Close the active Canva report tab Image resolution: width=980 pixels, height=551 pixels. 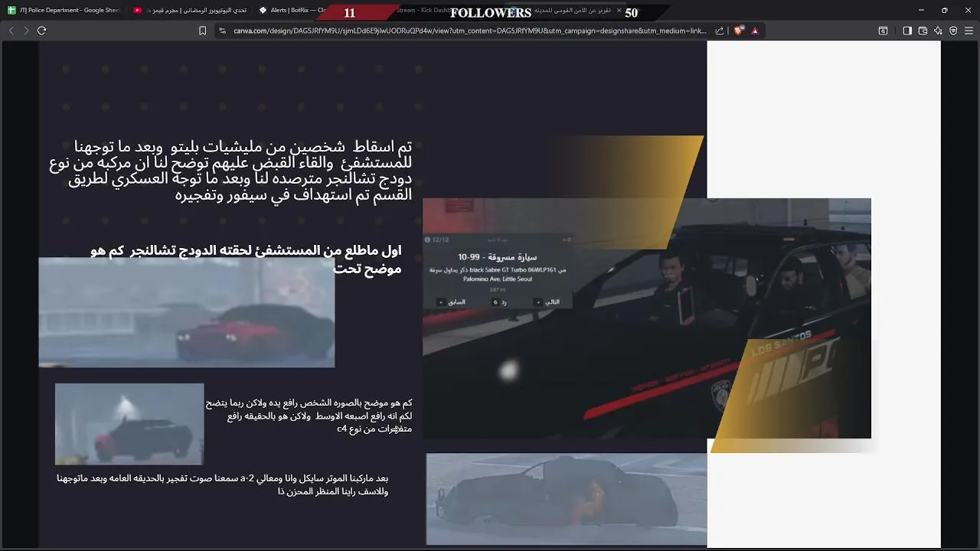pos(619,11)
